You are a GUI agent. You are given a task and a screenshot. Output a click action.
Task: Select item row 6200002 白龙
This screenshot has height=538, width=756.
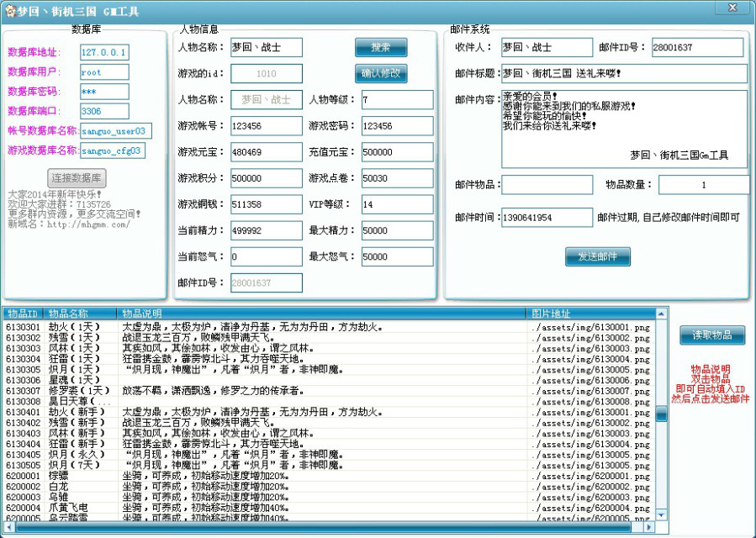330,487
